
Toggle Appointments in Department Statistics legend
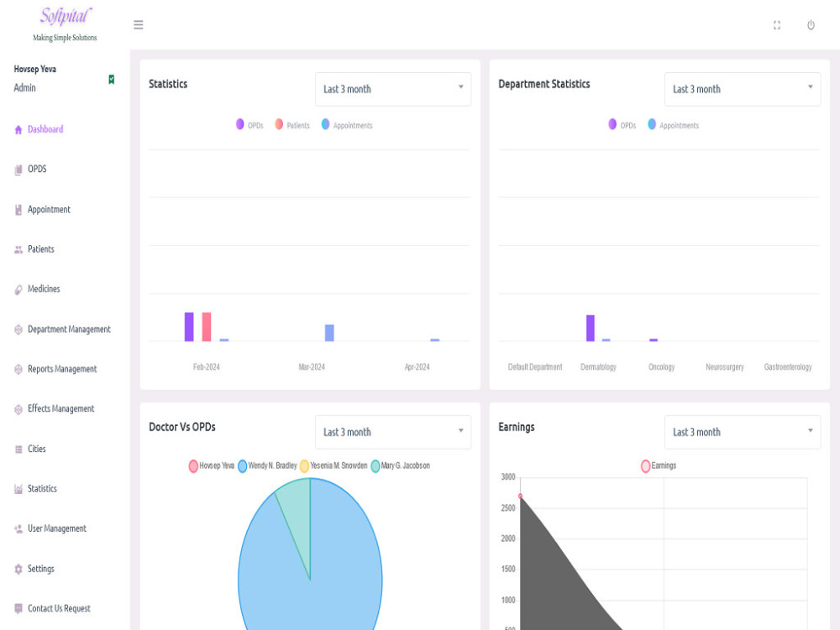tap(674, 125)
